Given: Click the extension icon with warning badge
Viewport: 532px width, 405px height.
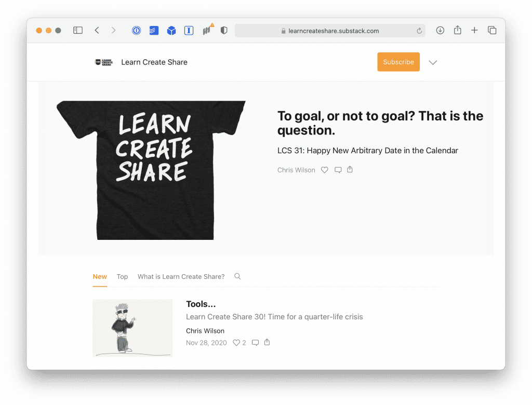Looking at the screenshot, I should coord(208,30).
